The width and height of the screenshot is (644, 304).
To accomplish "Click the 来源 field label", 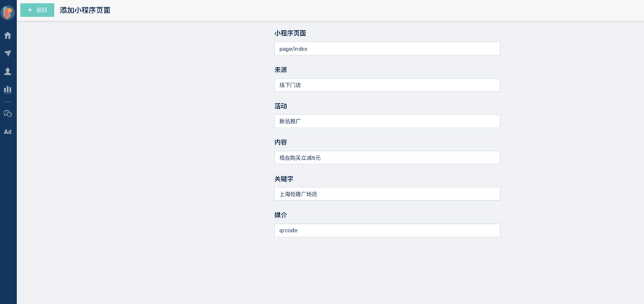I will pyautogui.click(x=281, y=70).
